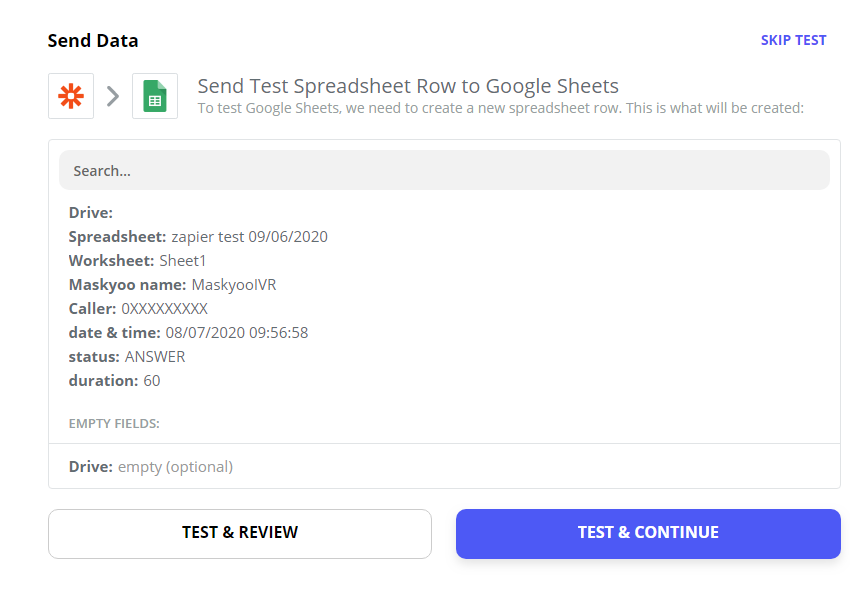Click the green Google Sheets icon
This screenshot has height=595, width=850.
coord(155,96)
